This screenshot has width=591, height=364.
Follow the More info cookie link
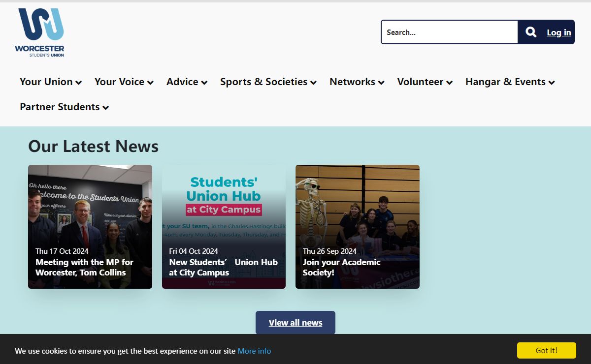coord(254,351)
